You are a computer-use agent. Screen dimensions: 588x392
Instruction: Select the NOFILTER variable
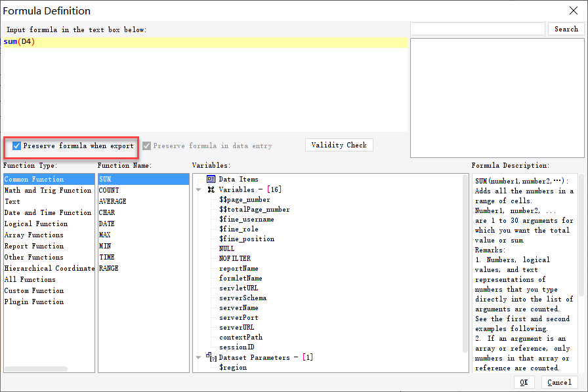[x=235, y=258]
